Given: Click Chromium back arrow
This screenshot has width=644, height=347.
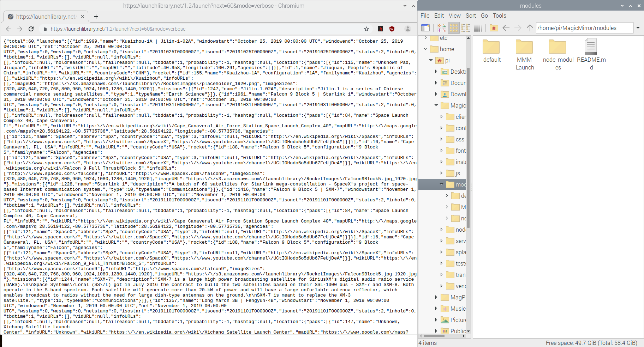Looking at the screenshot, I should pos(8,29).
